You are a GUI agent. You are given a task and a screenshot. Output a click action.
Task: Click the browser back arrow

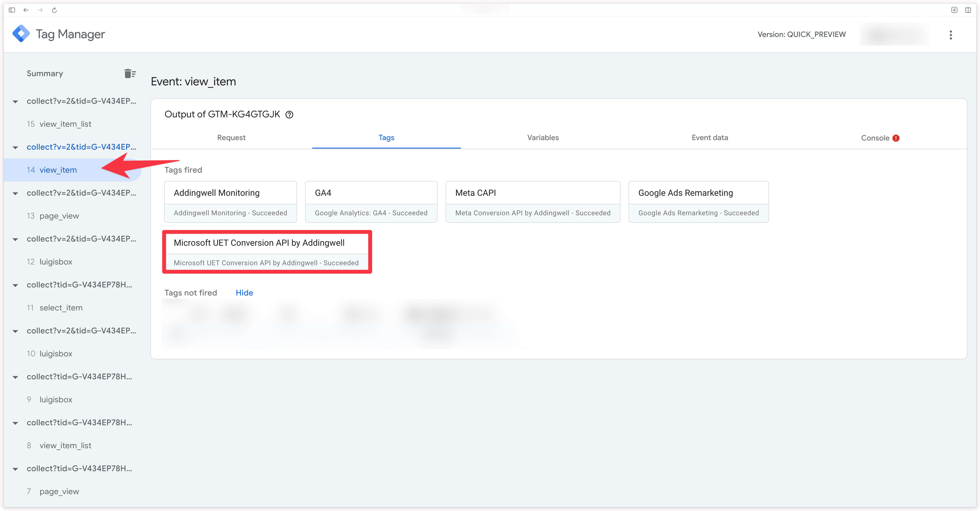point(25,10)
